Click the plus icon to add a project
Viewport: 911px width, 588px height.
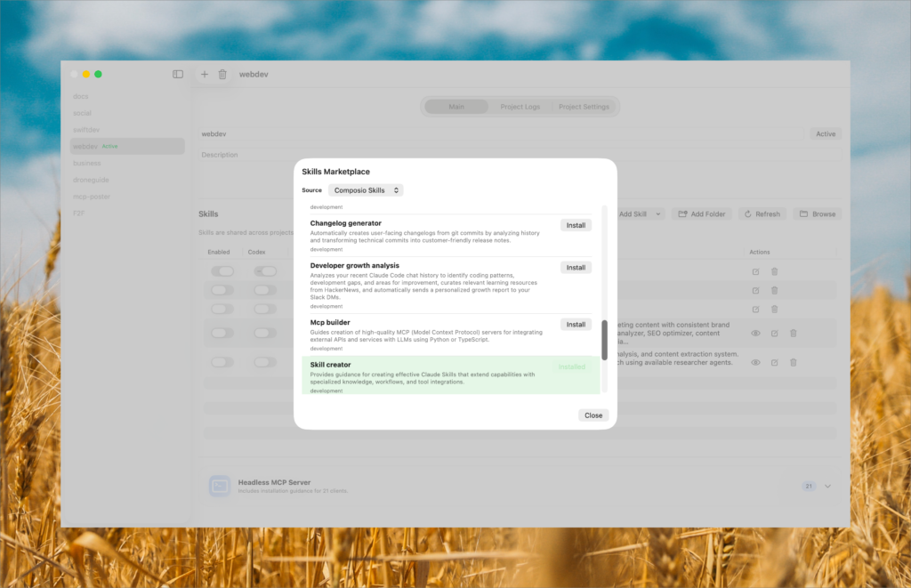[204, 75]
